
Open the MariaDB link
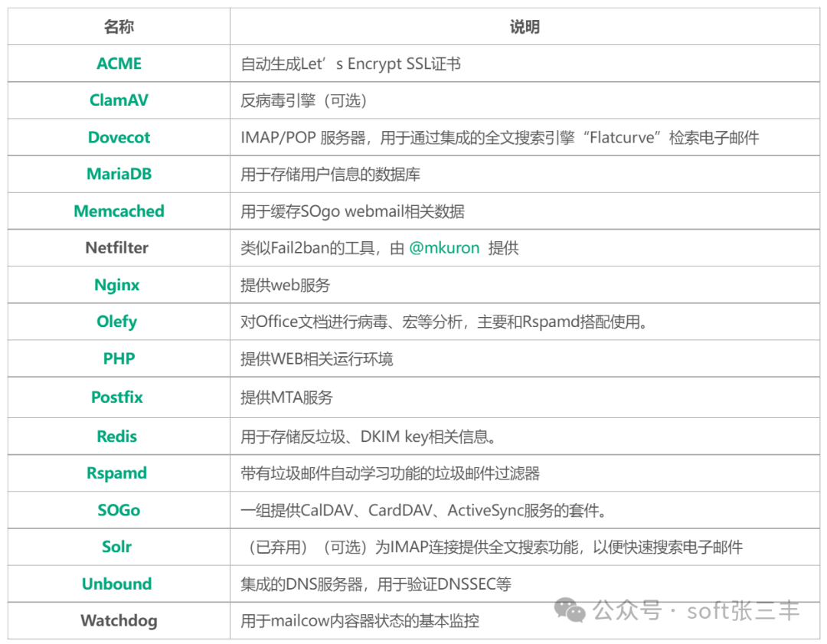pos(119,174)
